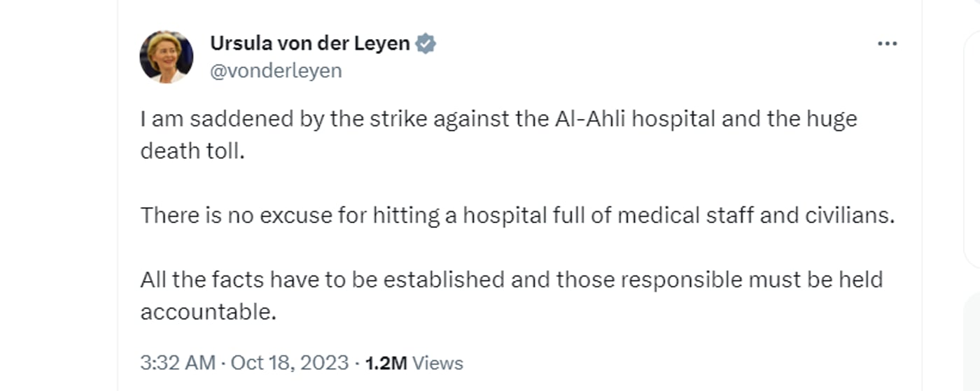This screenshot has width=980, height=391.
Task: Click the 'All the facts have' line
Action: 511,280
